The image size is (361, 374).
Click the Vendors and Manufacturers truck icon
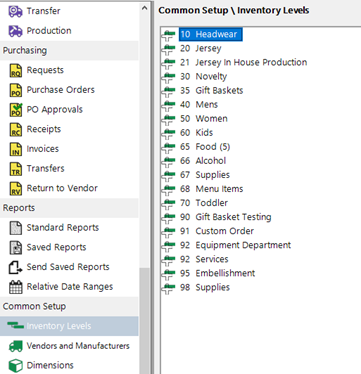coord(15,346)
